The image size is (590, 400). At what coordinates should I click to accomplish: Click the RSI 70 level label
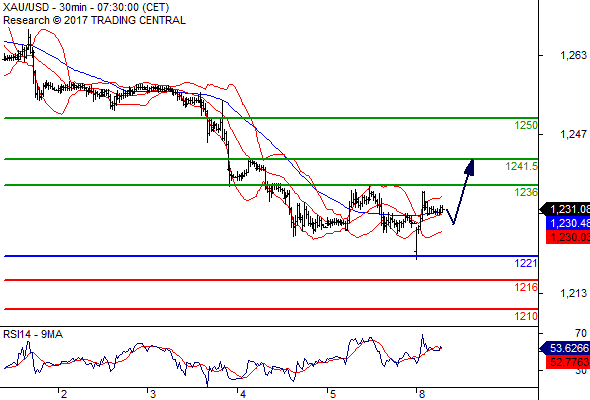(581, 333)
